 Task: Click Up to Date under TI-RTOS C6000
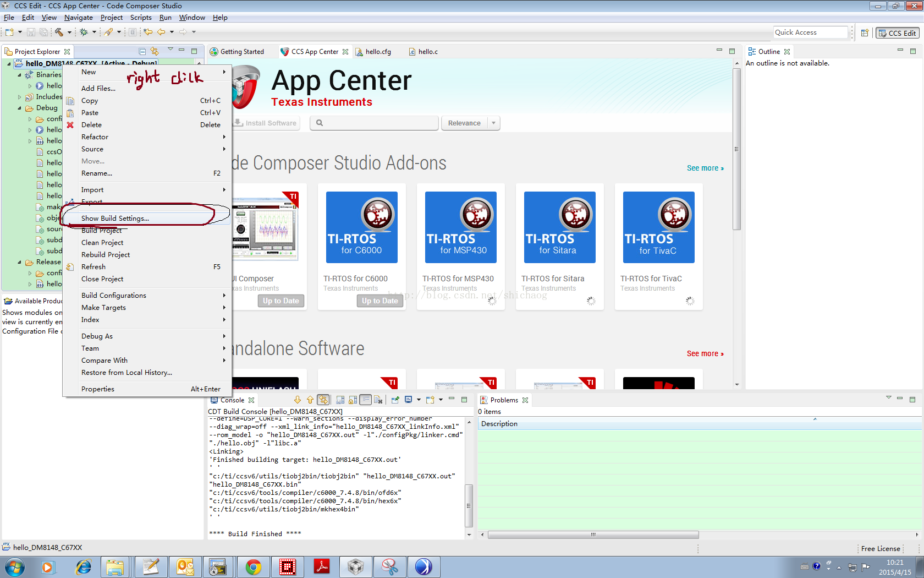[380, 301]
